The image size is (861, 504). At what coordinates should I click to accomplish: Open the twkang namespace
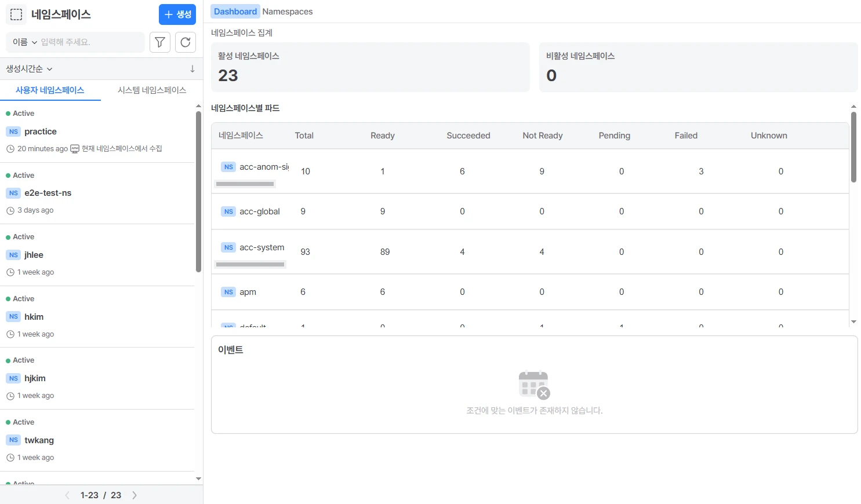click(x=39, y=440)
